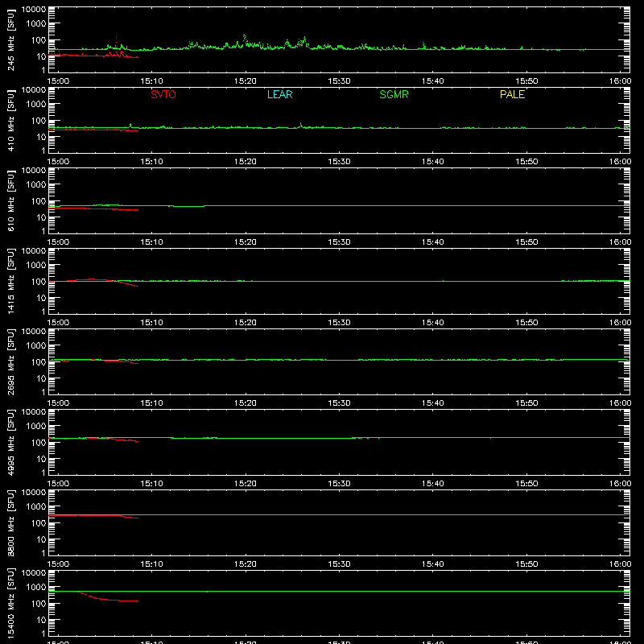The image size is (644, 644).
Task: Click 15:30 time label under 8800 MHz plot
Action: 339,564
